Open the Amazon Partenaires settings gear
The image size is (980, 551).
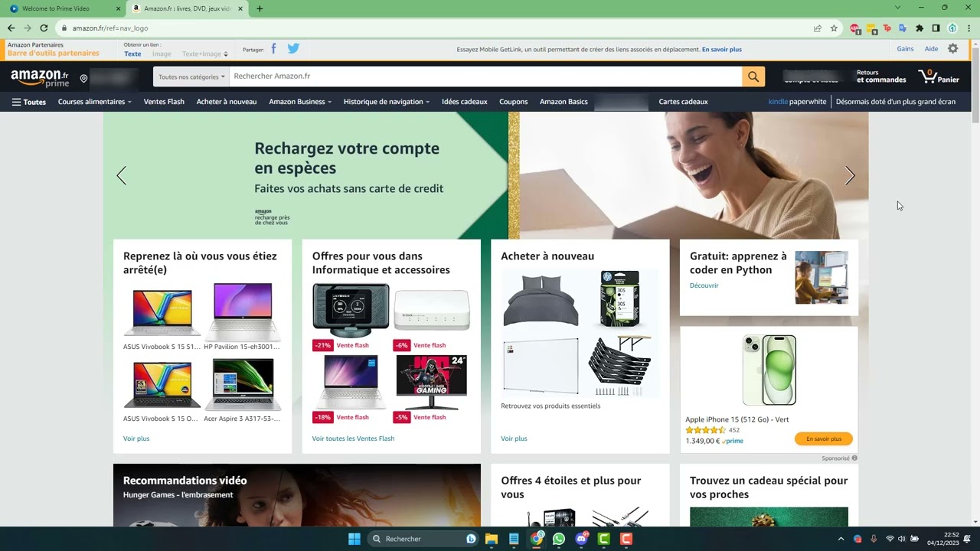coord(953,48)
